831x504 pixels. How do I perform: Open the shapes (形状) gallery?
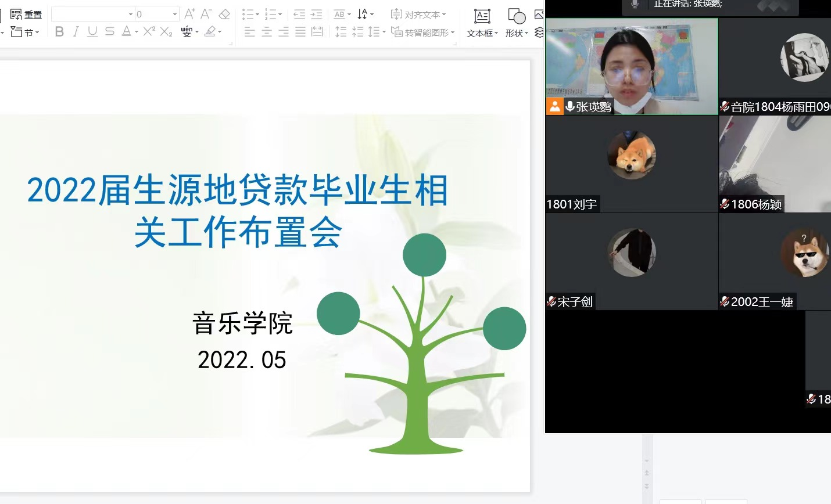pos(517,23)
